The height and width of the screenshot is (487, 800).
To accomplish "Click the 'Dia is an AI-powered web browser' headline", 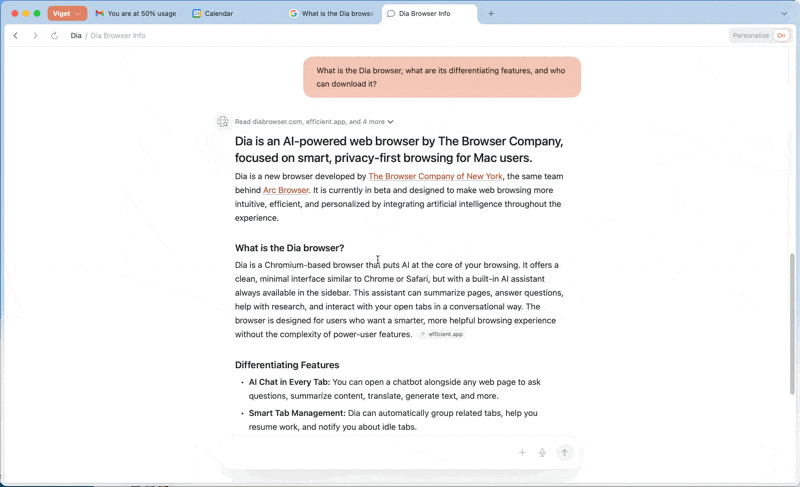I will pos(398,149).
